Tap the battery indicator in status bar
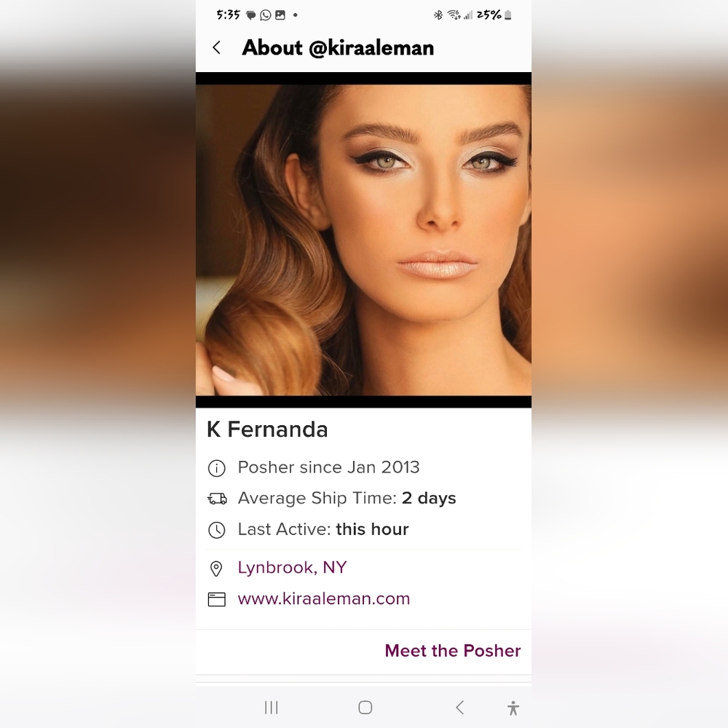Screen dimensions: 728x728 coord(508,15)
